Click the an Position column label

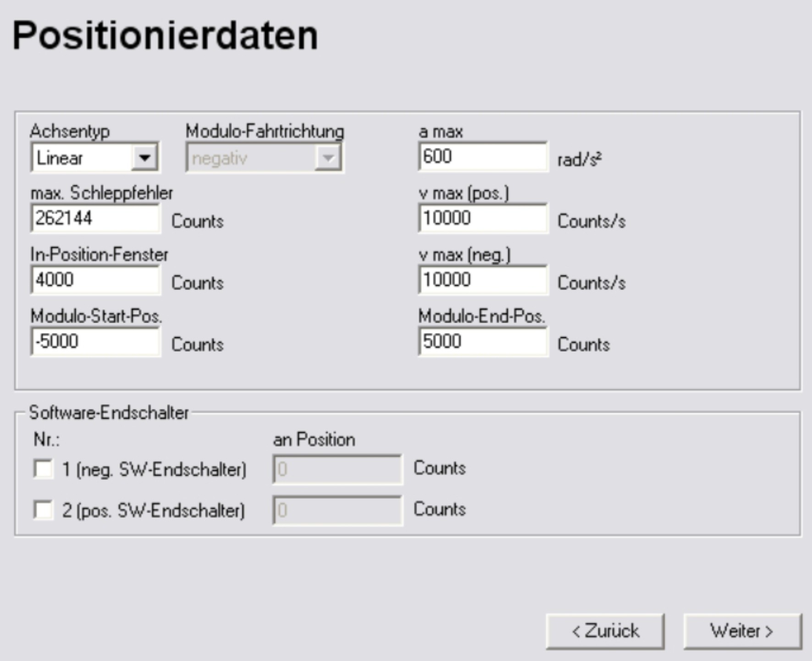(x=314, y=440)
